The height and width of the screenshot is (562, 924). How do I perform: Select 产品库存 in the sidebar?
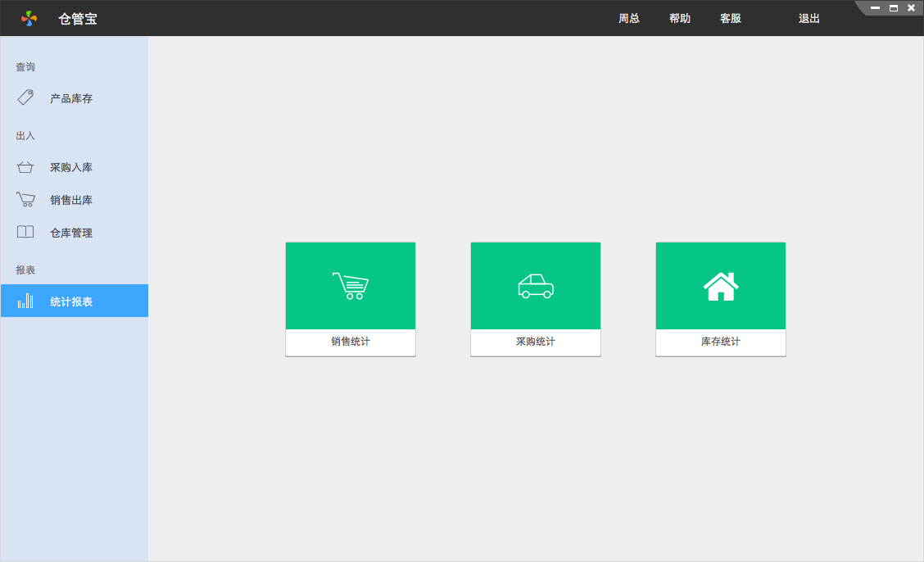[71, 98]
